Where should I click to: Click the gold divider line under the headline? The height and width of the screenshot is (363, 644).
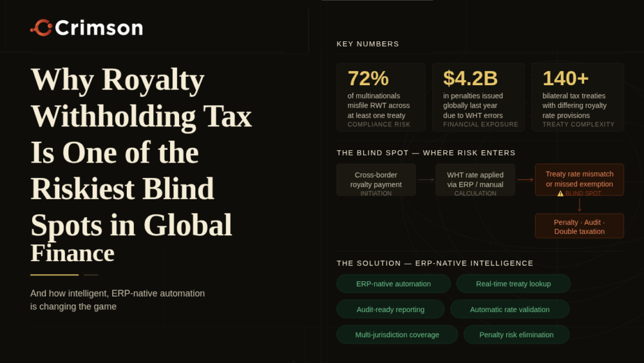coord(54,275)
